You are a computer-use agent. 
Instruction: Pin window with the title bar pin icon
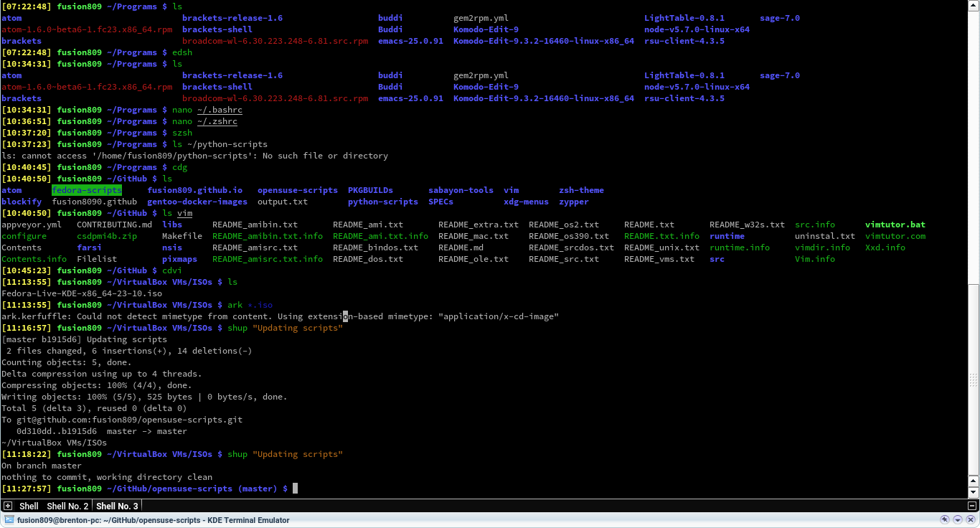point(945,520)
